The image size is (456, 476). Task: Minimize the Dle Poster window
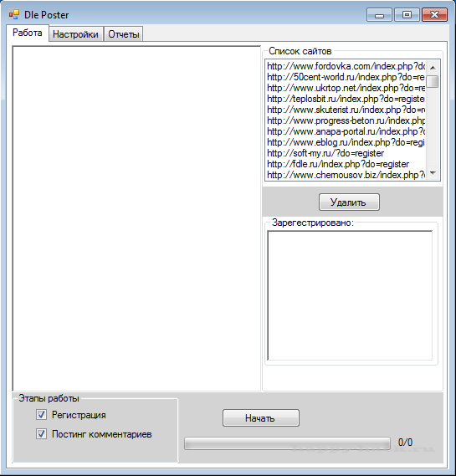tap(380, 15)
